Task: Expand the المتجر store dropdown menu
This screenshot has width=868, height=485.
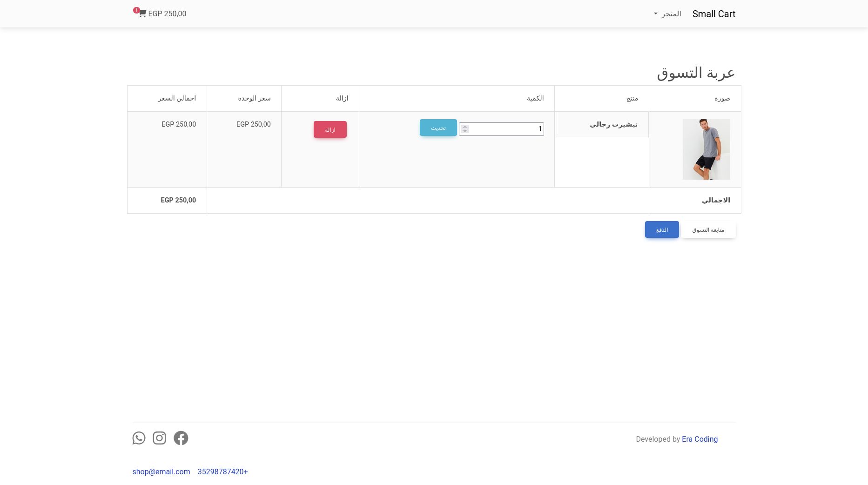Action: [x=671, y=14]
